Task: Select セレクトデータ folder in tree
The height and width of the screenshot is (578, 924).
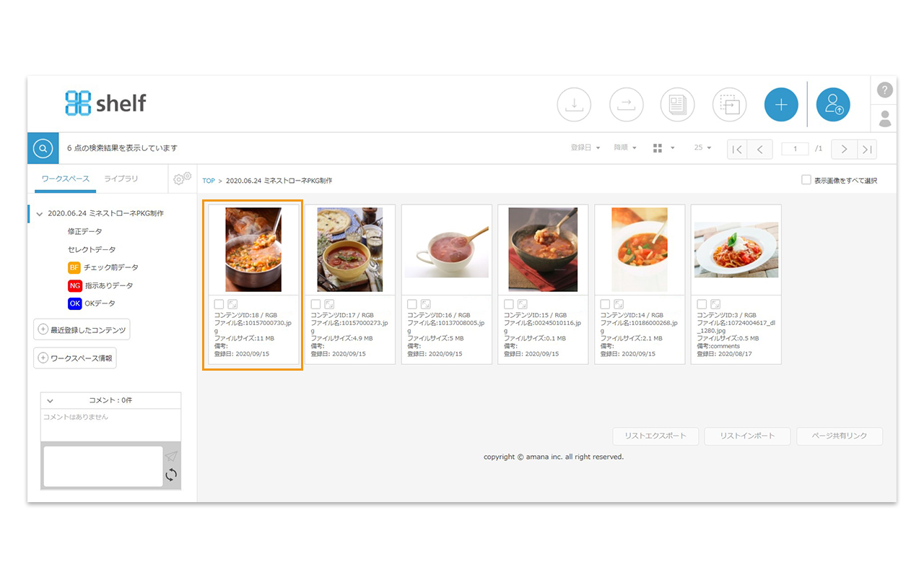Action: click(92, 249)
